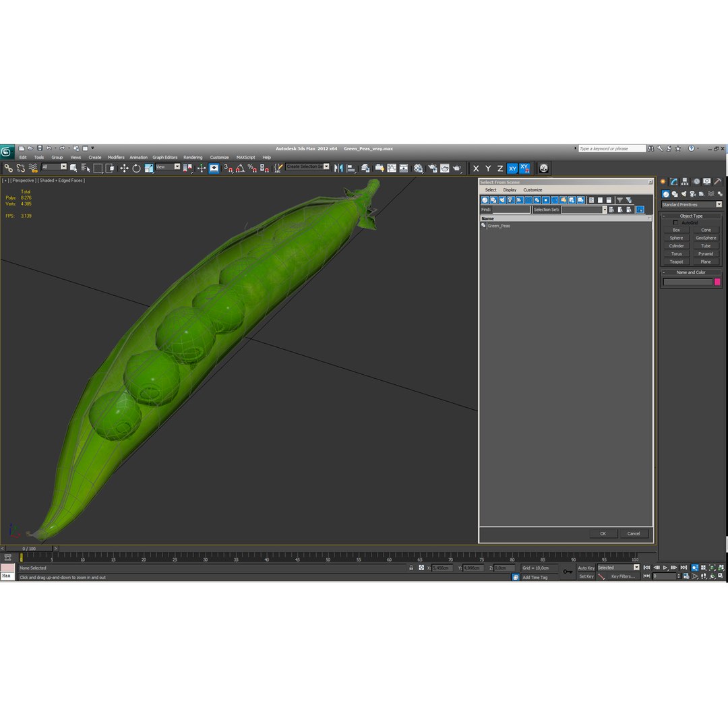Open the Graph Editors menu
The image size is (728, 728).
coord(165,157)
